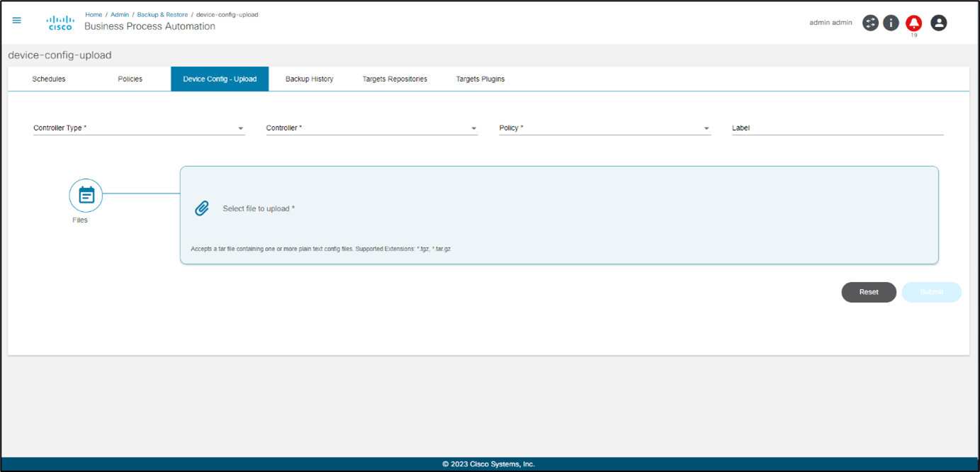Click the device-config-upload page heading

(60, 55)
